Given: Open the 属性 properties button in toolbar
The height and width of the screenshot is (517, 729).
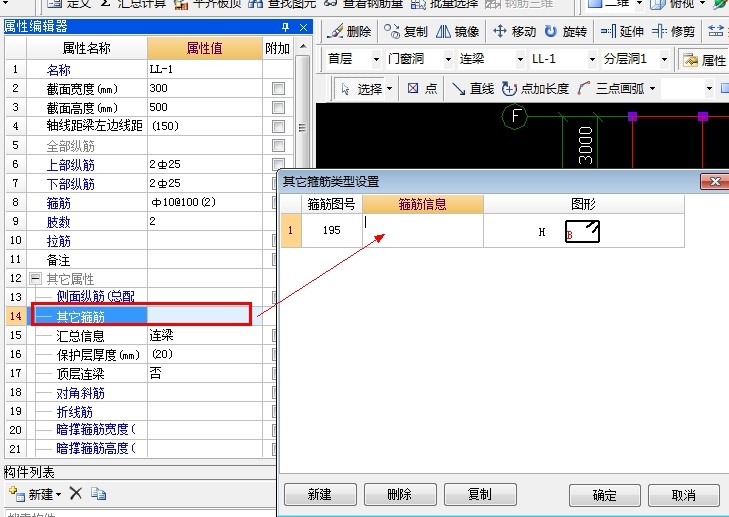Looking at the screenshot, I should click(x=704, y=60).
